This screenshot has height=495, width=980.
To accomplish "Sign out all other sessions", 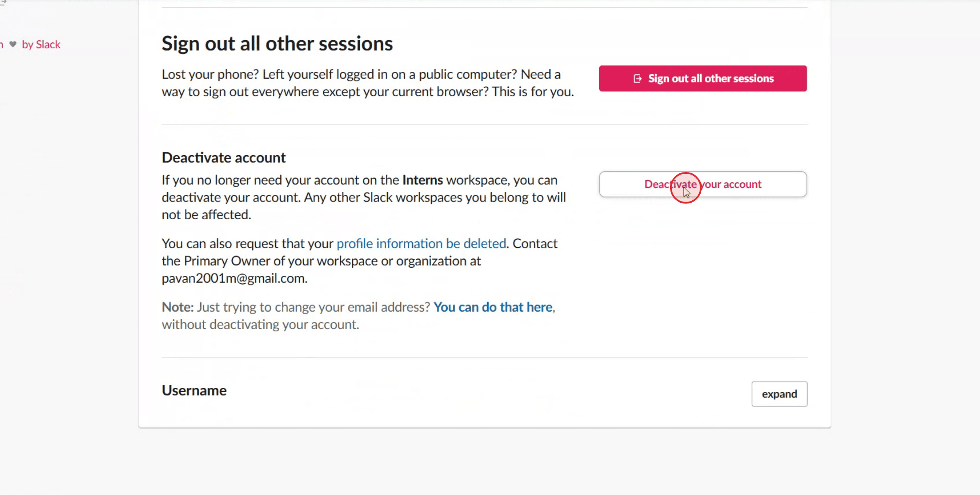I will [703, 78].
